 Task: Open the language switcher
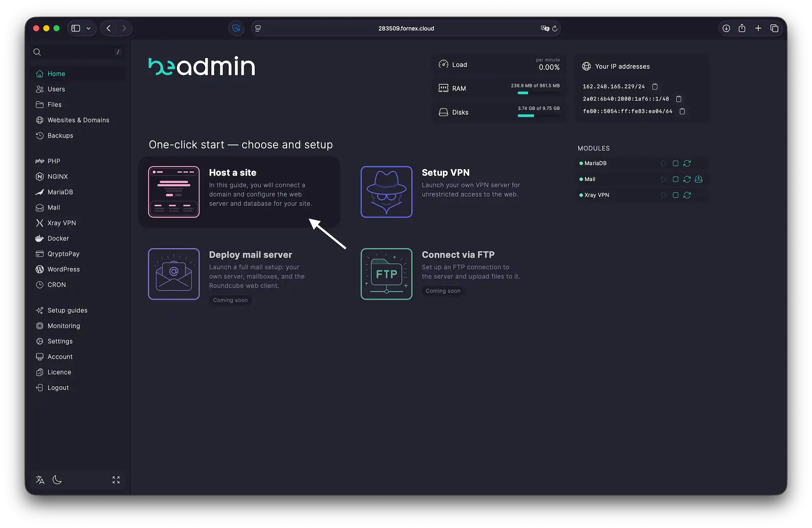coord(40,480)
